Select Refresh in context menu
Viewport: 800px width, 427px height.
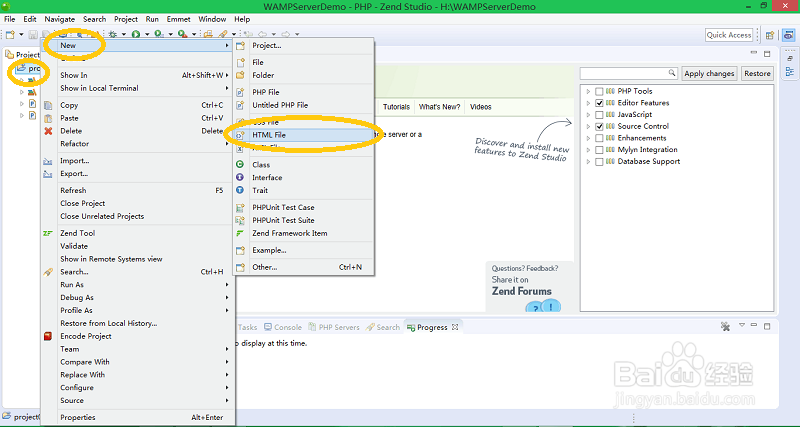(x=138, y=190)
